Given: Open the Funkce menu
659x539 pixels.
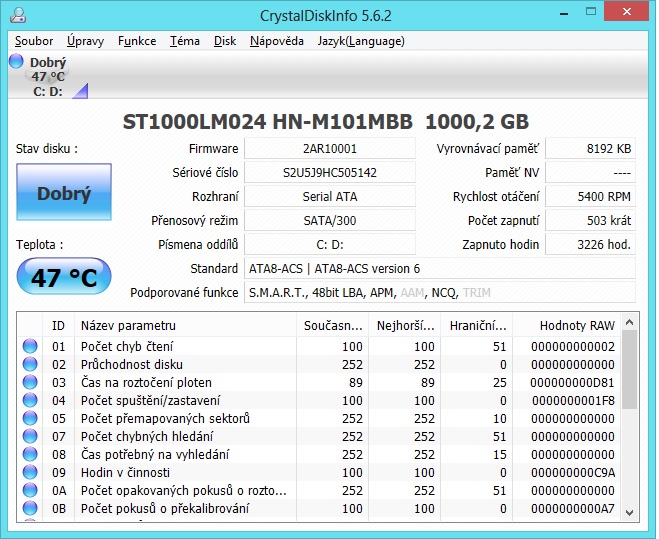Looking at the screenshot, I should pos(137,41).
